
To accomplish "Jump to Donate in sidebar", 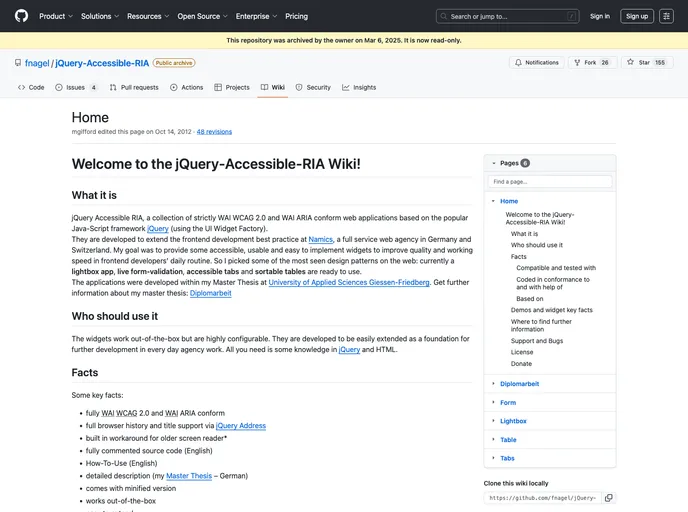I will coord(521,364).
